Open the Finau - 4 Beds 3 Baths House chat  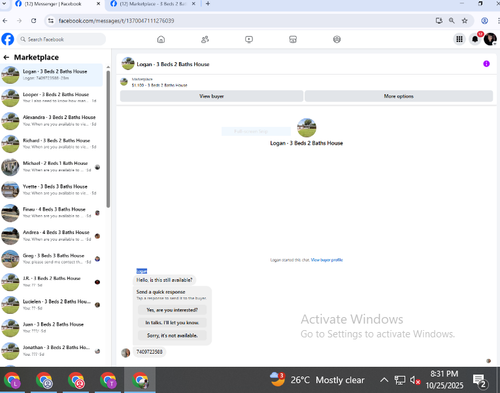pos(52,212)
